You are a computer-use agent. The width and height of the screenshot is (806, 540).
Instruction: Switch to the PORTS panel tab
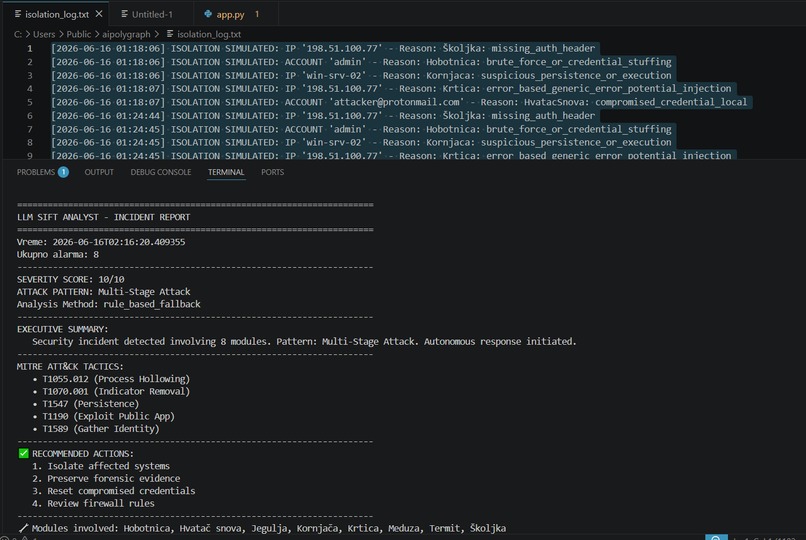point(272,172)
